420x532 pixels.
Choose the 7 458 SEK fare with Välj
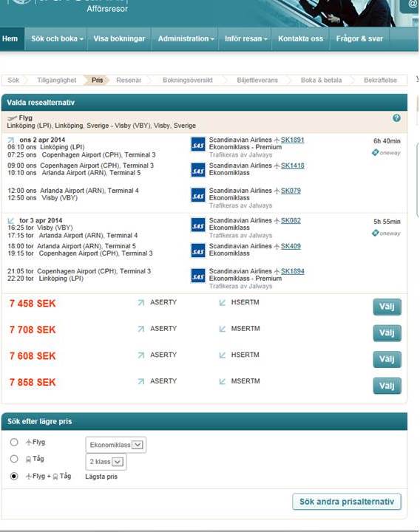pyautogui.click(x=387, y=307)
